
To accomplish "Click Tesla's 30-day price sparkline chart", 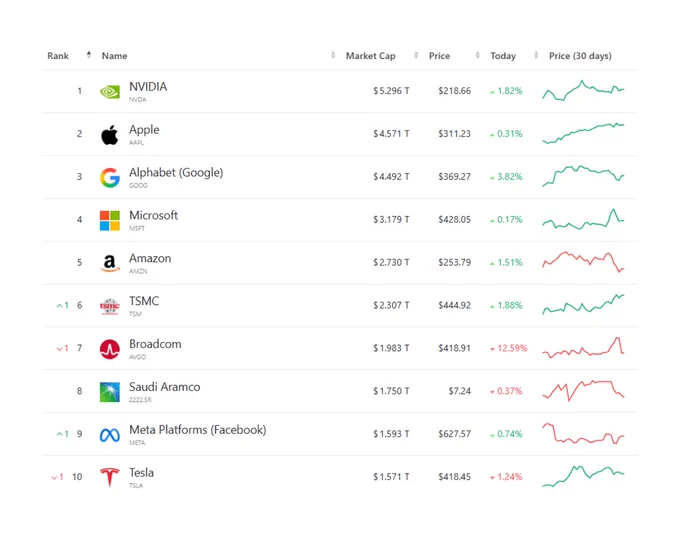I will tap(583, 476).
